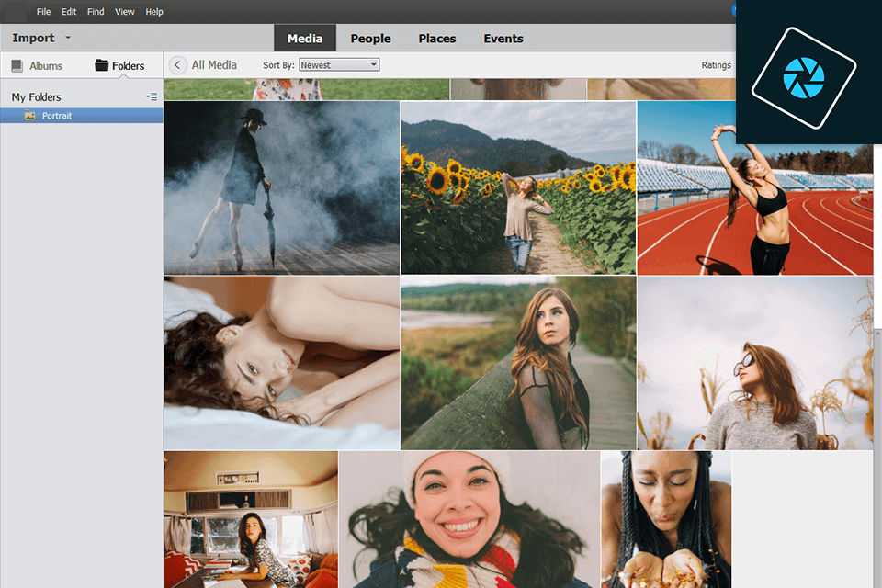Select the woman lying on bed photo
Viewport: 882px width, 588px height.
pyautogui.click(x=281, y=363)
